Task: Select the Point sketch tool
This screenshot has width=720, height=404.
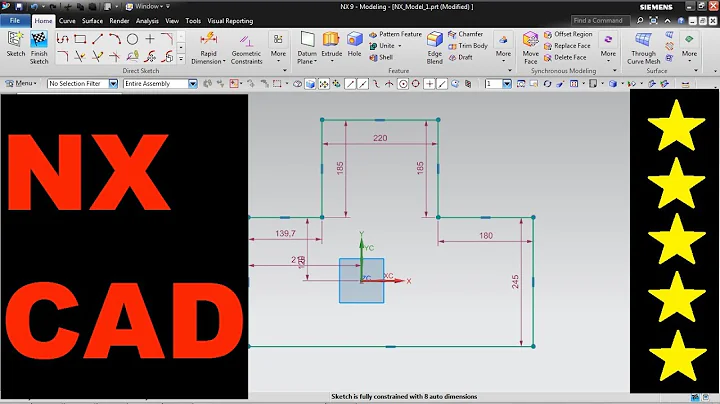Action: 150,39
